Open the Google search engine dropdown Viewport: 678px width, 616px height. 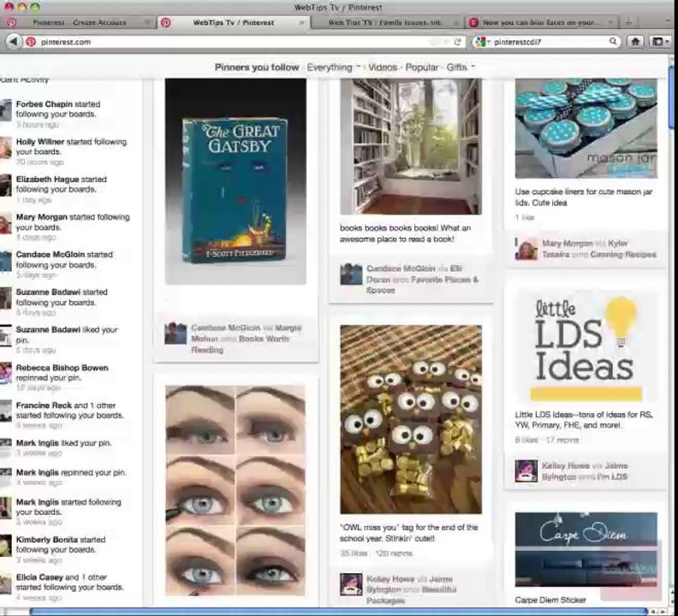483,42
